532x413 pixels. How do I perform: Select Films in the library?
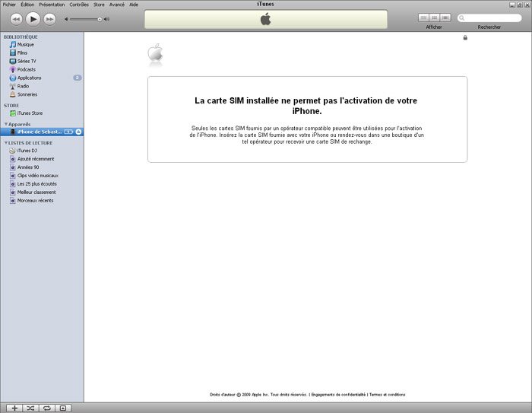tap(42, 52)
